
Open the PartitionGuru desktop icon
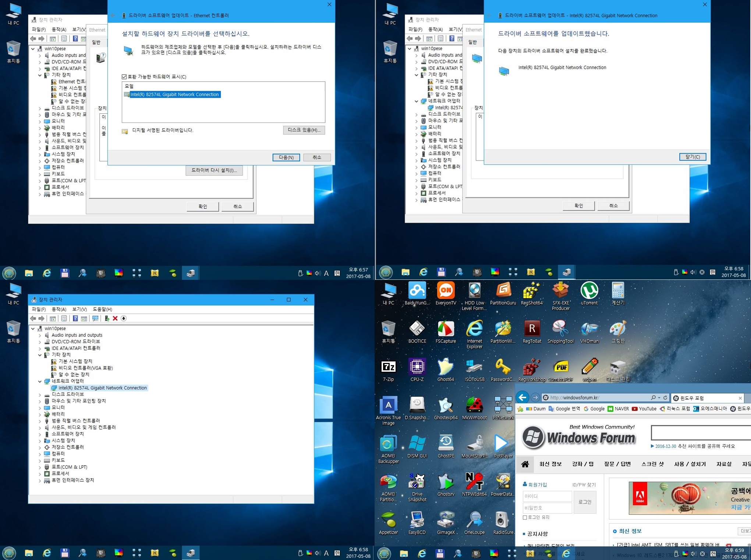click(x=503, y=293)
